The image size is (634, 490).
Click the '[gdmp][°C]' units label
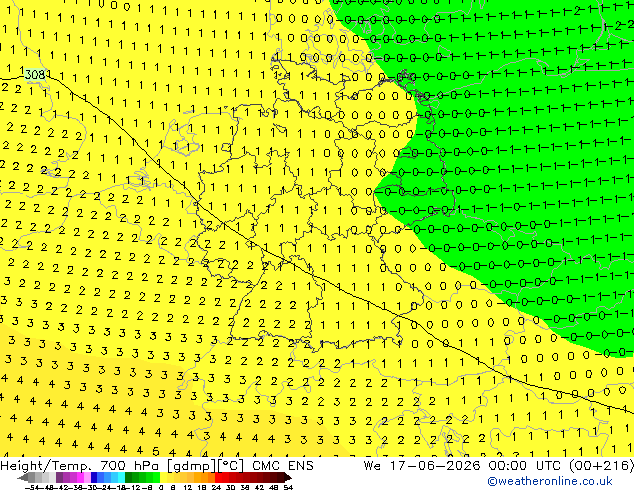(x=205, y=466)
